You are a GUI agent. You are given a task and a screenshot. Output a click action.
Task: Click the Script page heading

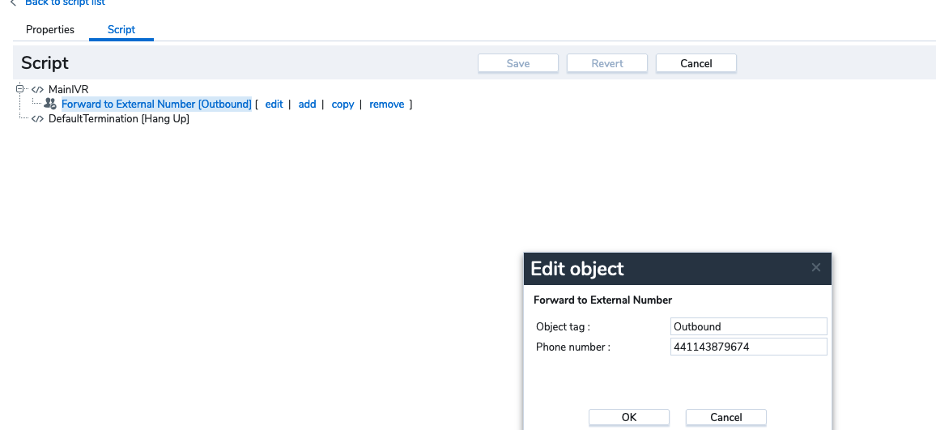click(45, 63)
